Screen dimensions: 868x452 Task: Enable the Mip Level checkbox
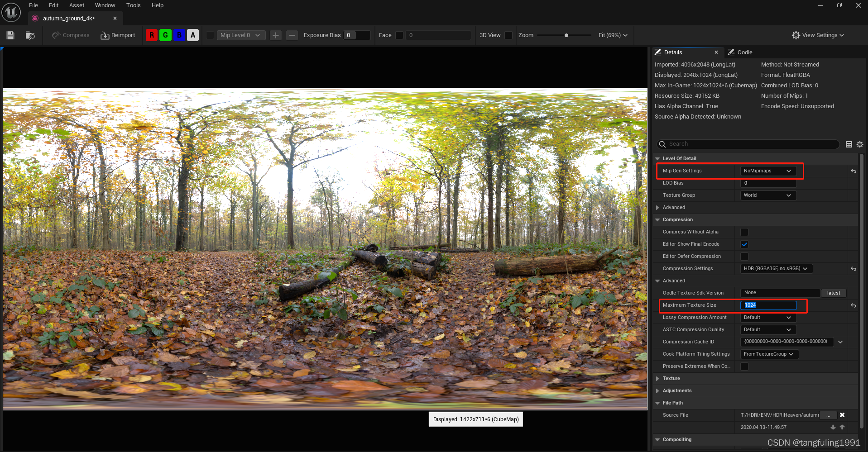click(210, 35)
